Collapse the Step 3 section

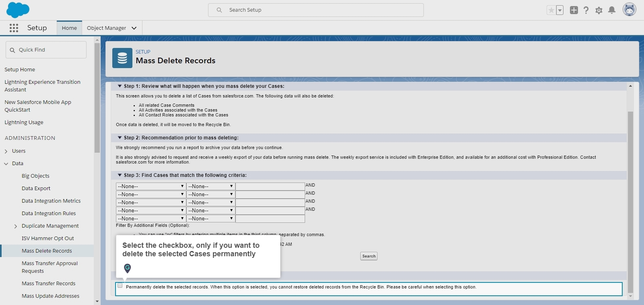pyautogui.click(x=120, y=175)
